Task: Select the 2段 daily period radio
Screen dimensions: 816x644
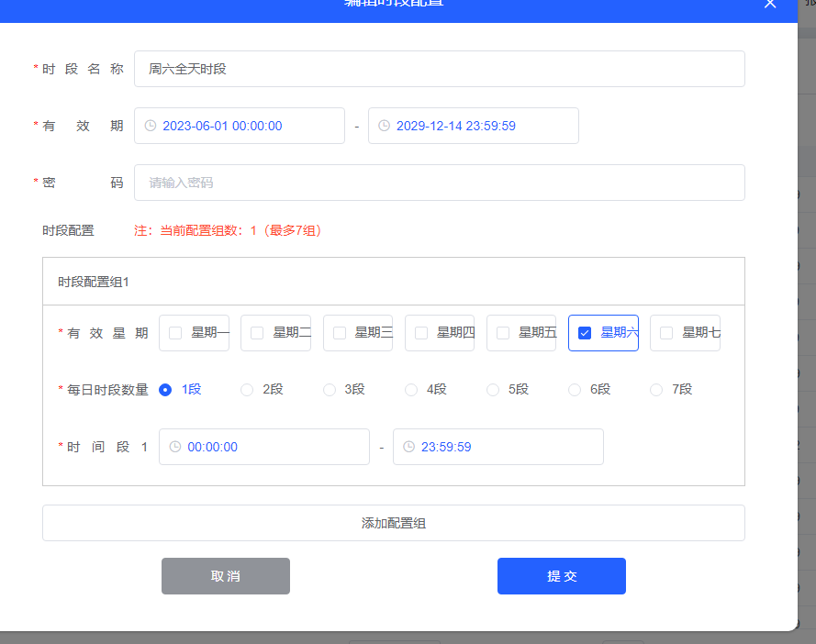Action: [x=247, y=390]
